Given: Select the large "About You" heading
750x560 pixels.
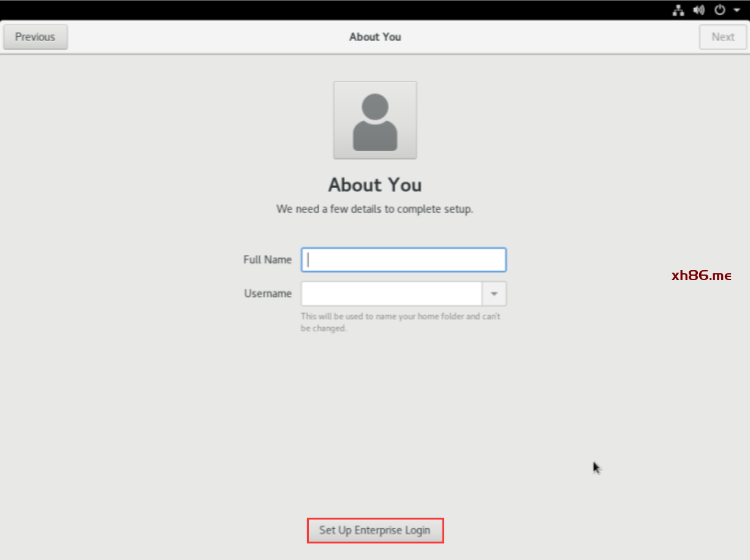Looking at the screenshot, I should point(375,185).
